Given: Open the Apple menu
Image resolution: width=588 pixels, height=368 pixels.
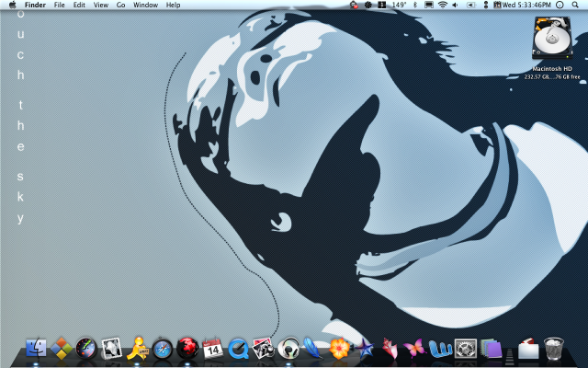Looking at the screenshot, I should point(12,5).
